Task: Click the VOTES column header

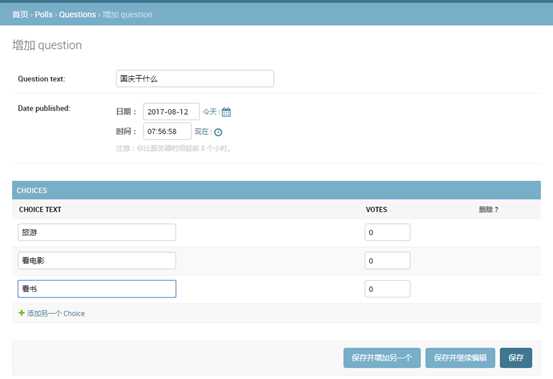Action: point(376,209)
